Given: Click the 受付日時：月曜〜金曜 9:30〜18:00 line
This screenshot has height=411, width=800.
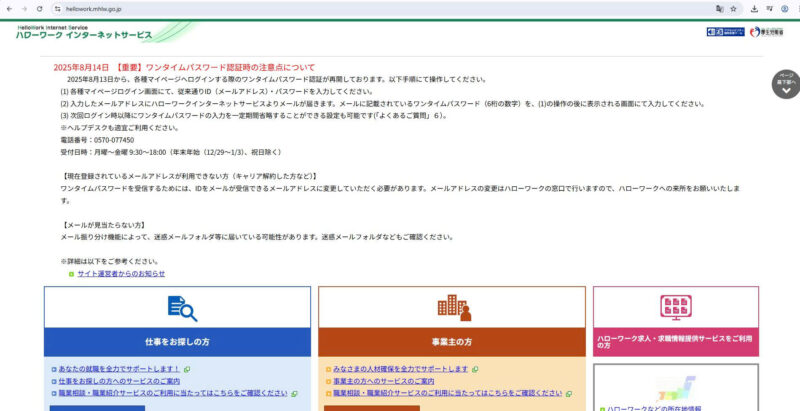Looking at the screenshot, I should (x=171, y=152).
